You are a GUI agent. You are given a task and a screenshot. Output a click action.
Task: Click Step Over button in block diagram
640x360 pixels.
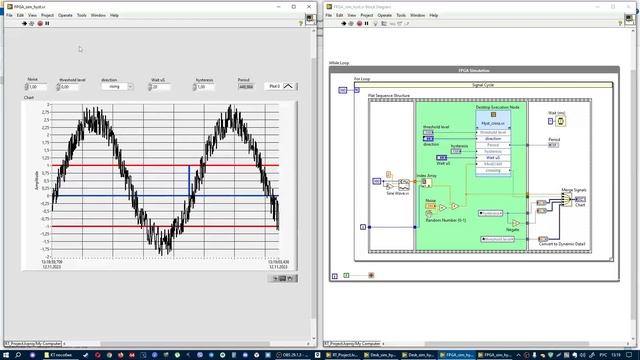click(x=400, y=24)
